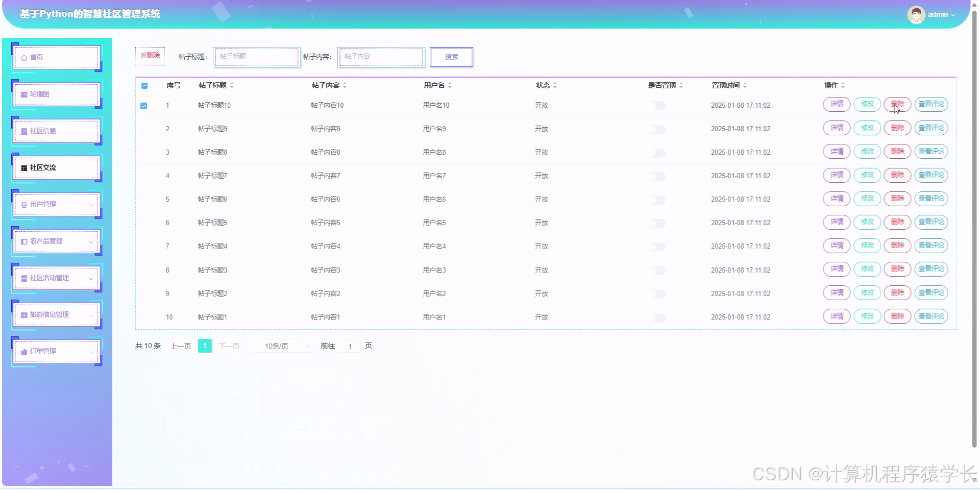This screenshot has height=490, width=980.
Task: Click the 用户管理 sidebar icon
Action: click(x=24, y=205)
